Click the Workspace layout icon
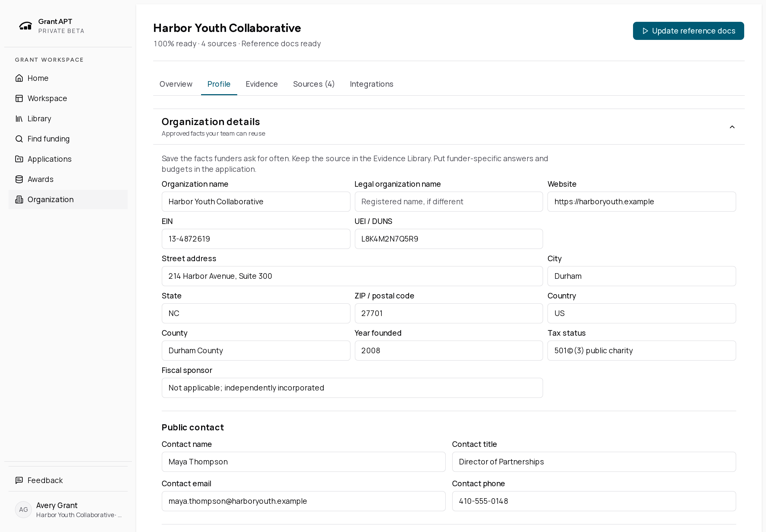766x532 pixels. tap(19, 98)
